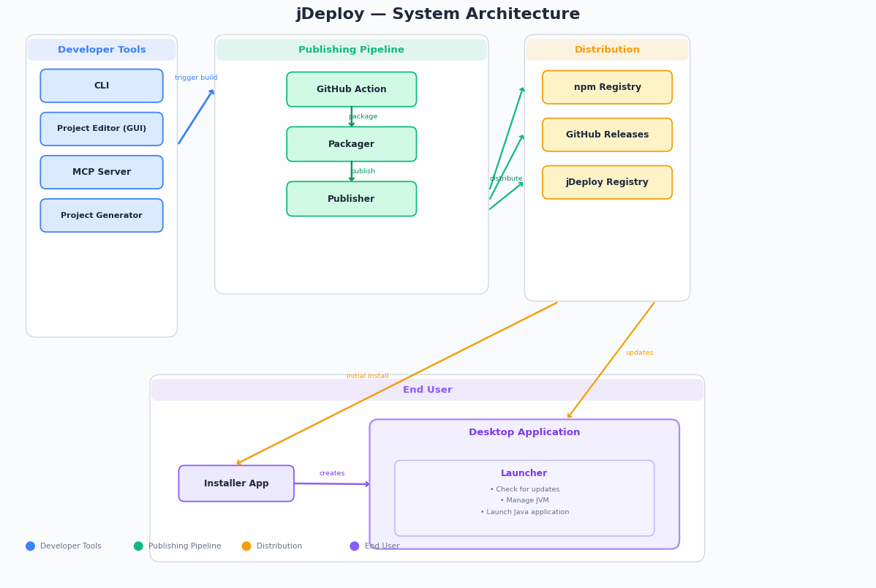
Task: Click the 'Manage JVM' bullet
Action: (524, 500)
